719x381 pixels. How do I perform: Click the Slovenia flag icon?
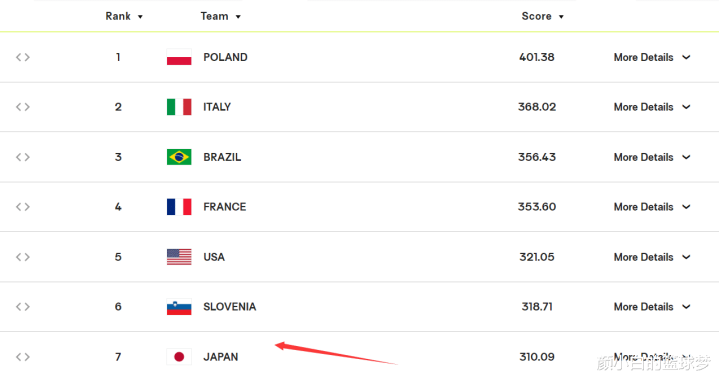179,307
